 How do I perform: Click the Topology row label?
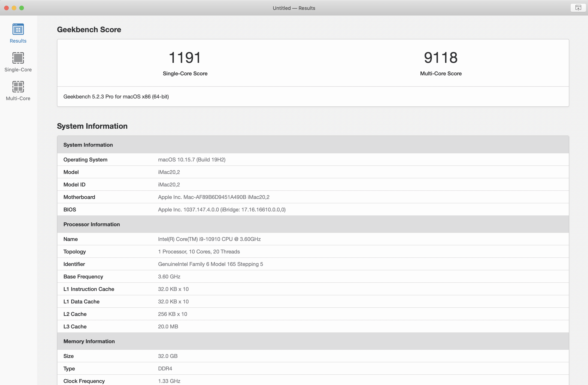pyautogui.click(x=75, y=252)
